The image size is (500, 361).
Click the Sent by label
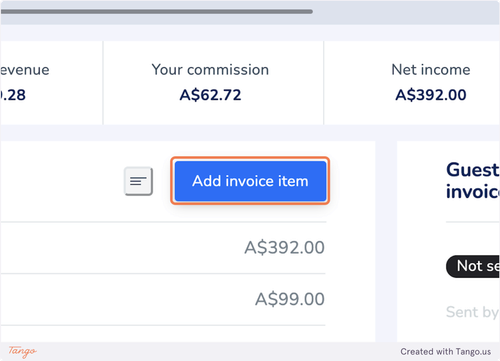pyautogui.click(x=473, y=312)
